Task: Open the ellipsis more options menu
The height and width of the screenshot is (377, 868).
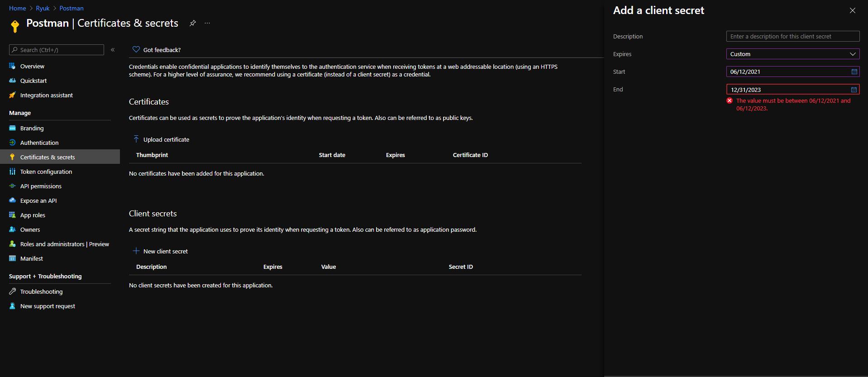Action: (x=207, y=23)
